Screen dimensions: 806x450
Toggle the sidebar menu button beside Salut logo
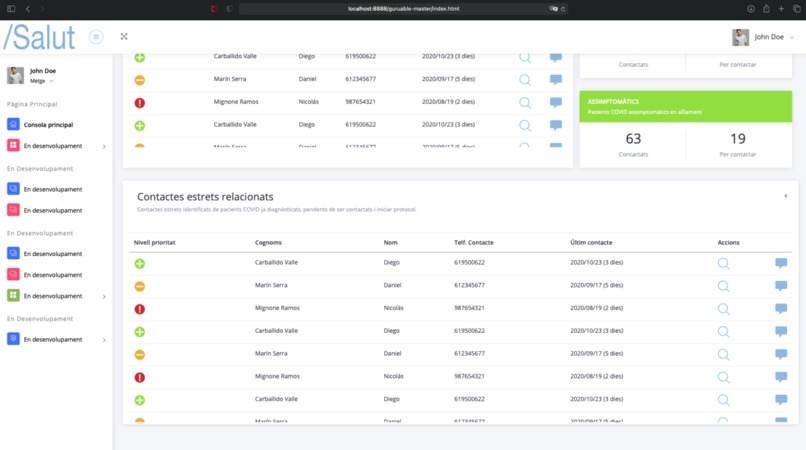point(96,37)
